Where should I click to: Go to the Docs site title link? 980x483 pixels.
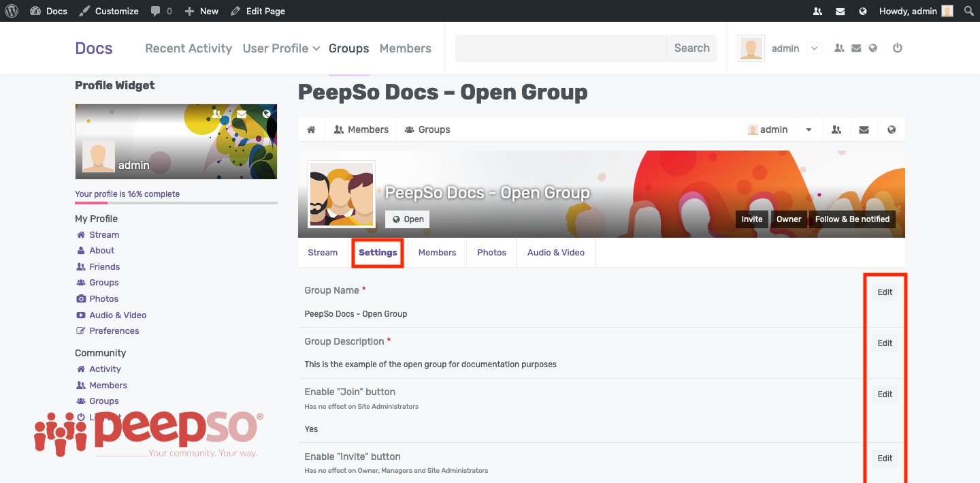click(x=94, y=48)
